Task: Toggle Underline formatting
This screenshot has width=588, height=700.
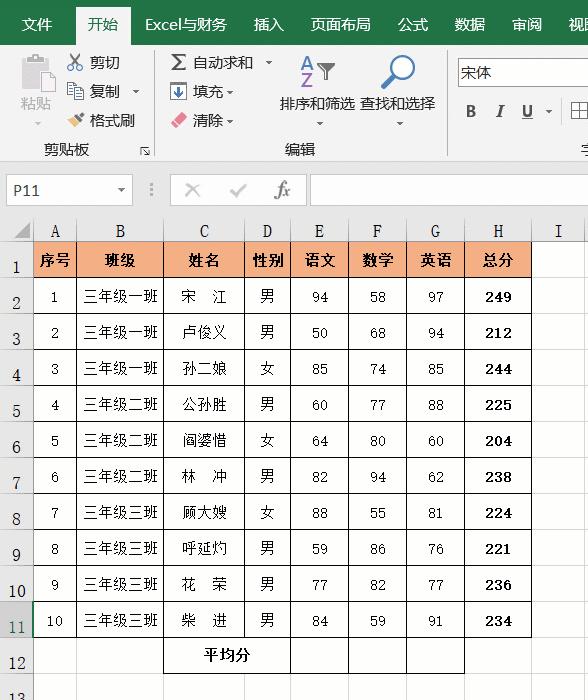Action: (x=527, y=111)
